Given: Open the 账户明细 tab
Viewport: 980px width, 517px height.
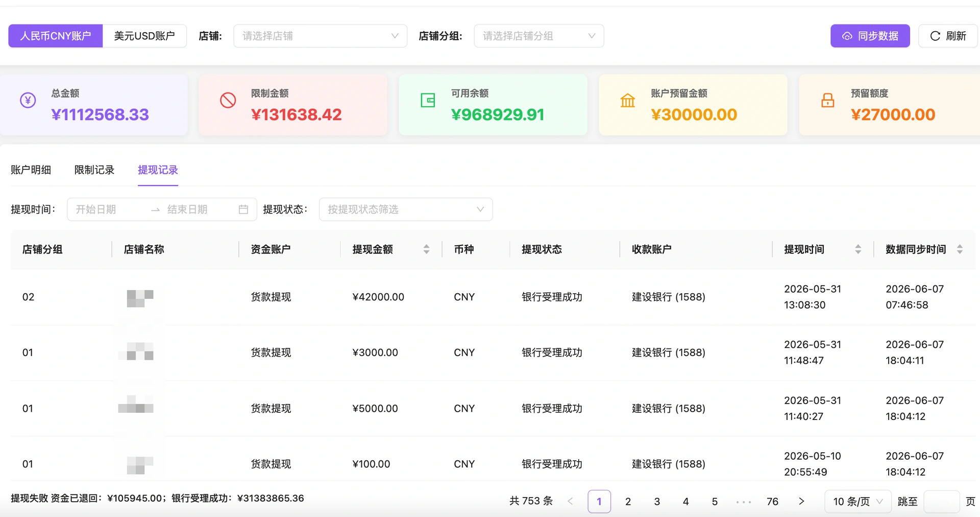Looking at the screenshot, I should point(31,170).
